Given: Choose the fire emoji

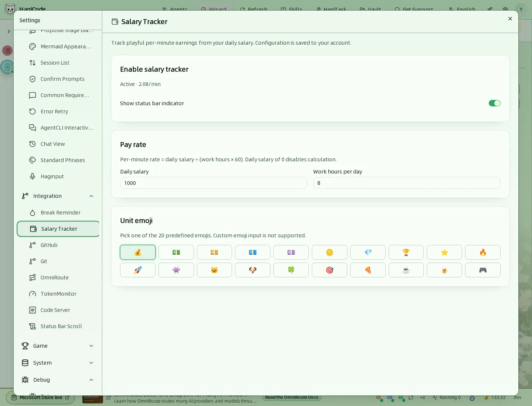Looking at the screenshot, I should pos(483,252).
